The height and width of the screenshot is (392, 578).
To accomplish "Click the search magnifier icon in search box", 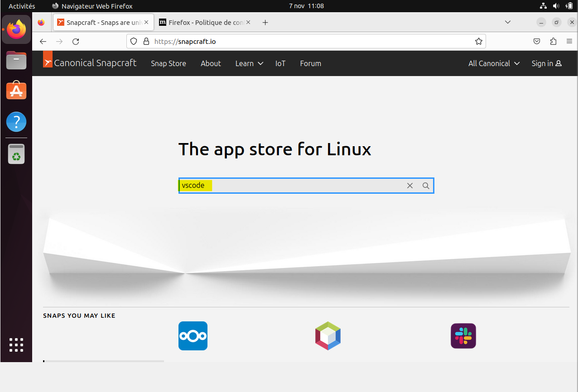I will [x=426, y=186].
